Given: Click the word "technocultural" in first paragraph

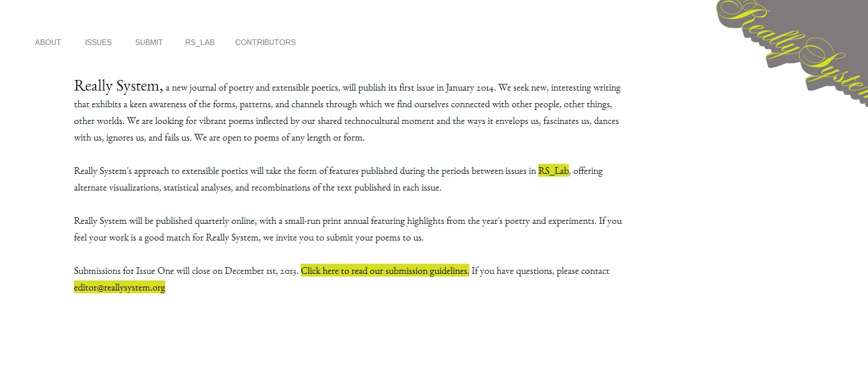Looking at the screenshot, I should point(374,121).
